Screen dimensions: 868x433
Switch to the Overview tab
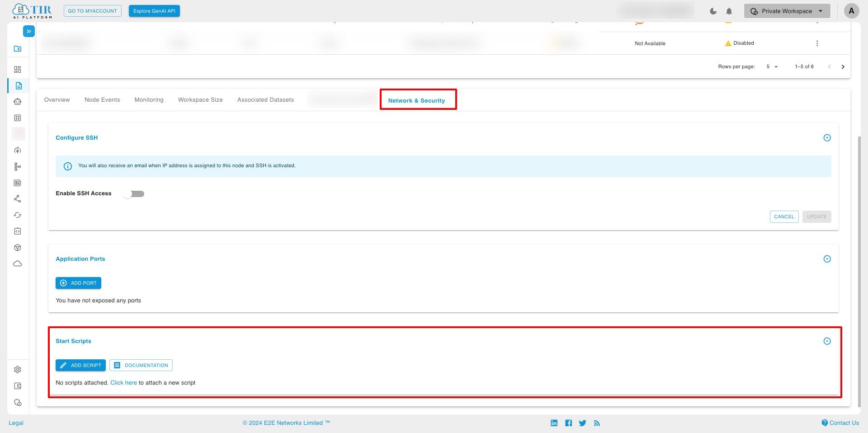pos(57,100)
